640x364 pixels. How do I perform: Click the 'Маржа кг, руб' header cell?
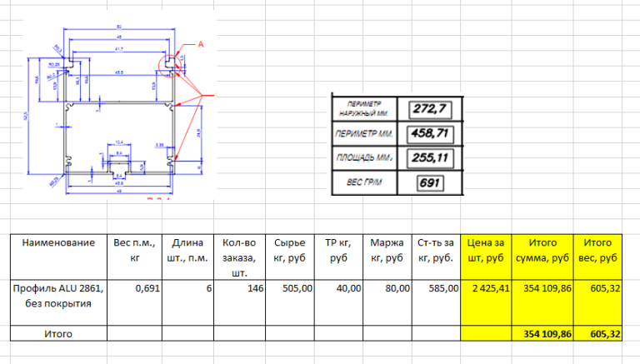point(387,257)
